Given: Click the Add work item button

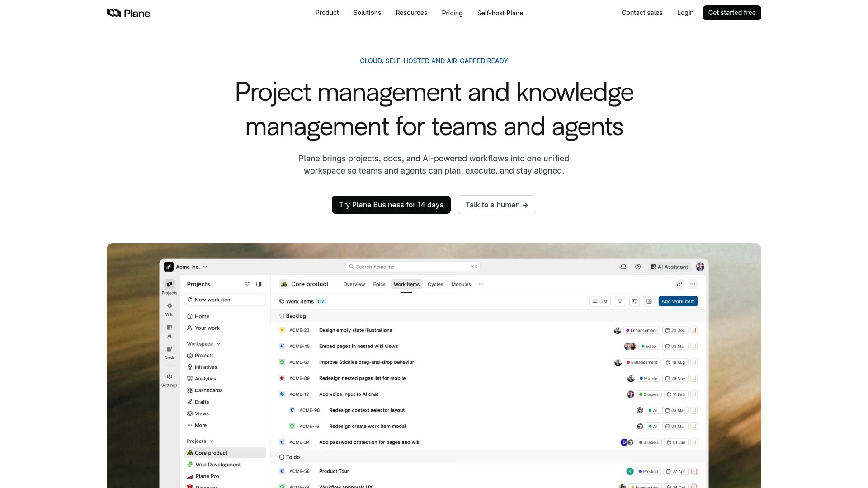Looking at the screenshot, I should (x=678, y=301).
